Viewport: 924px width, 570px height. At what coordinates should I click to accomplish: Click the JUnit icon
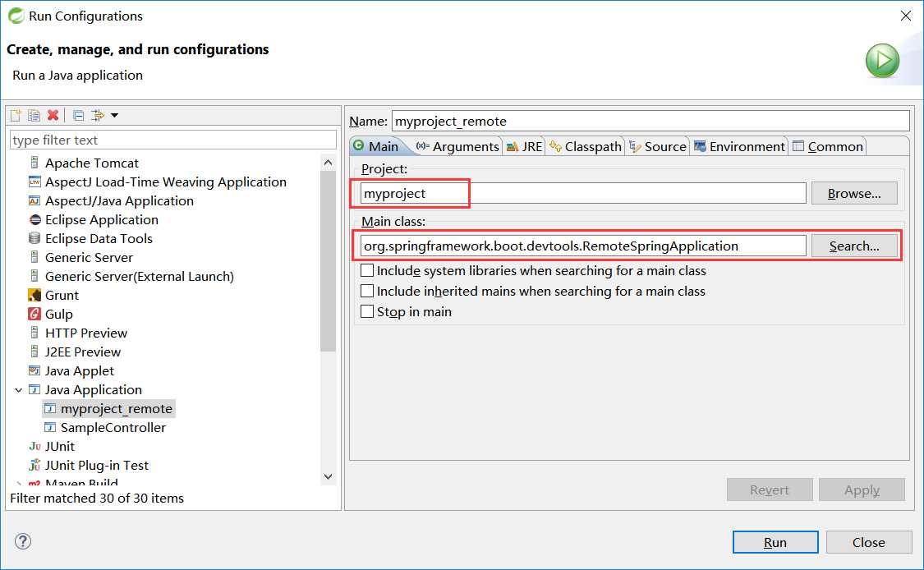pyautogui.click(x=34, y=446)
